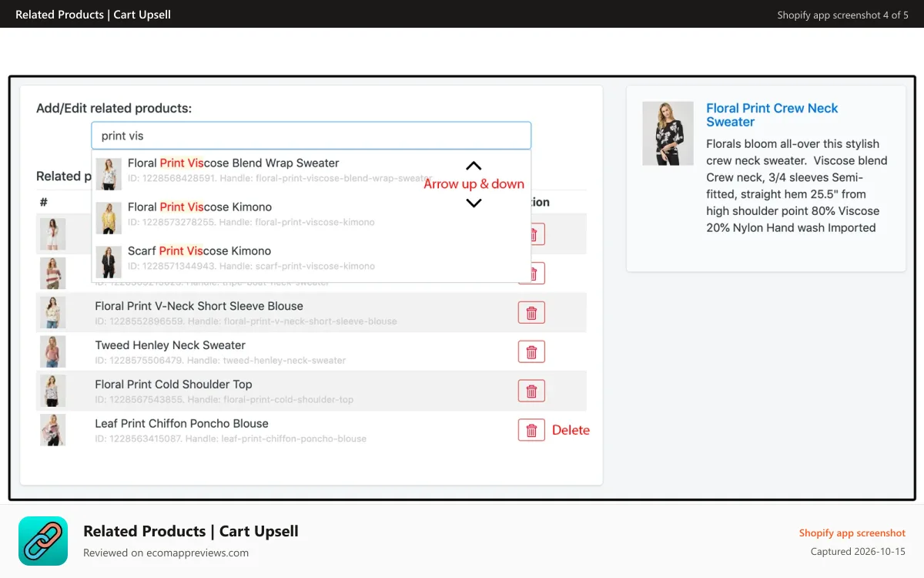Click the Tweed Henley Neck Sweater thumbnail

53,351
